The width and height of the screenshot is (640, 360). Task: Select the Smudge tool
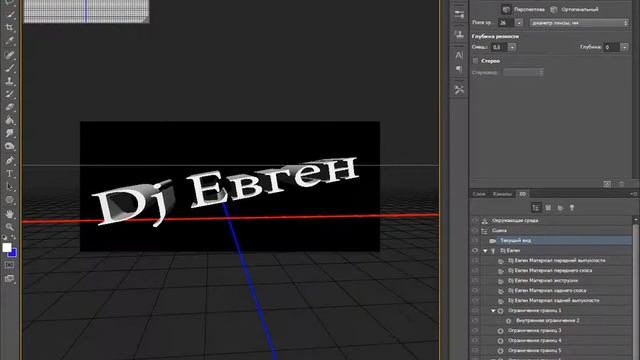[x=9, y=133]
